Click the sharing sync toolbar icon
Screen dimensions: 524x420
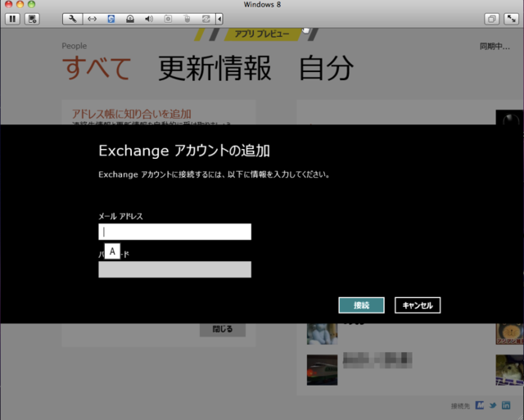pos(206,19)
